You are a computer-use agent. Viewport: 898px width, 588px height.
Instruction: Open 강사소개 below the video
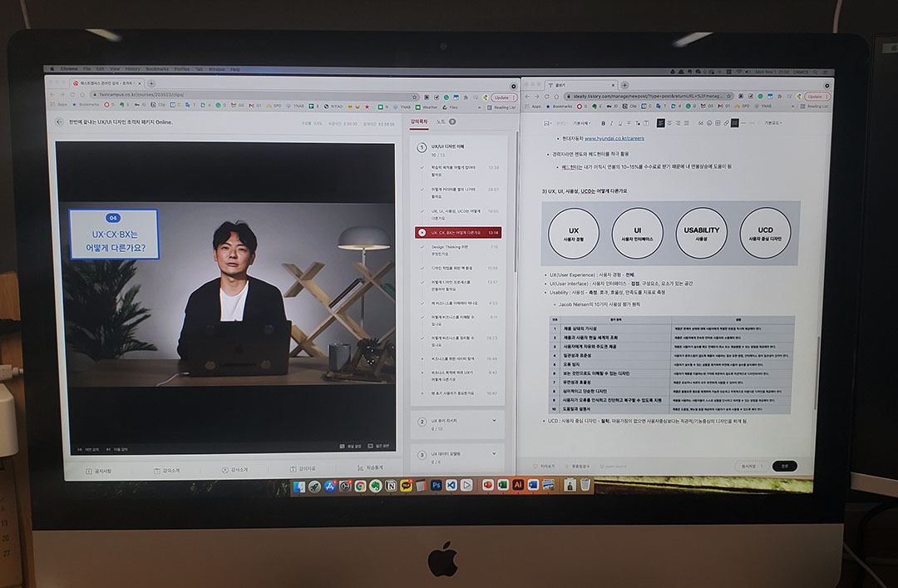click(234, 470)
